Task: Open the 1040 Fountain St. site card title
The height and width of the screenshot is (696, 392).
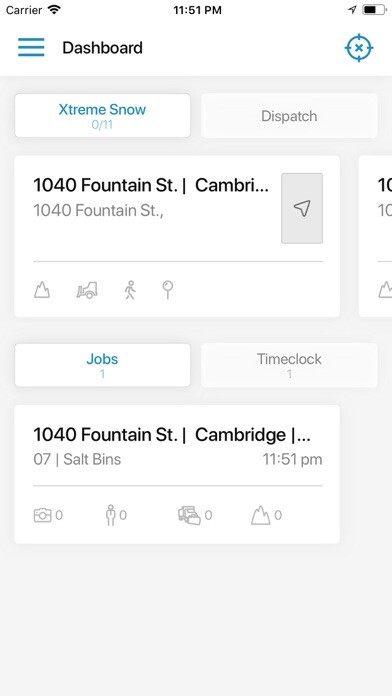Action: click(151, 185)
